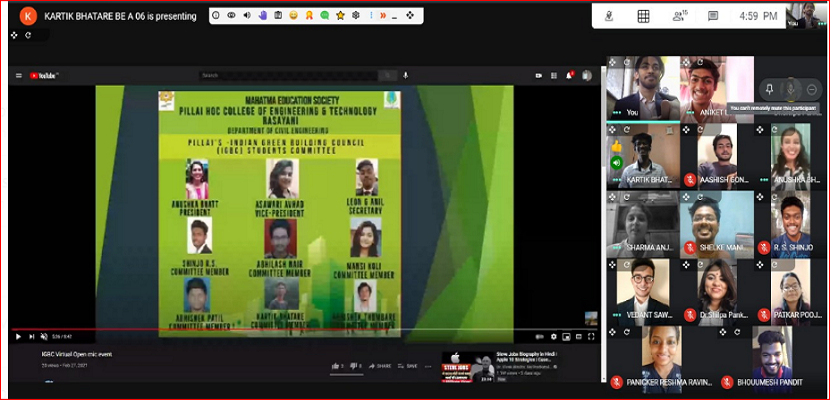Click the R. S. SHINJO participant tile
The height and width of the screenshot is (400, 830).
[x=791, y=224]
